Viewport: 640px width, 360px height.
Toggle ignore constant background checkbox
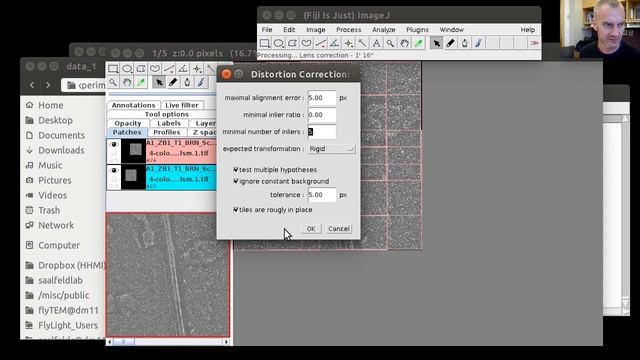click(x=236, y=181)
